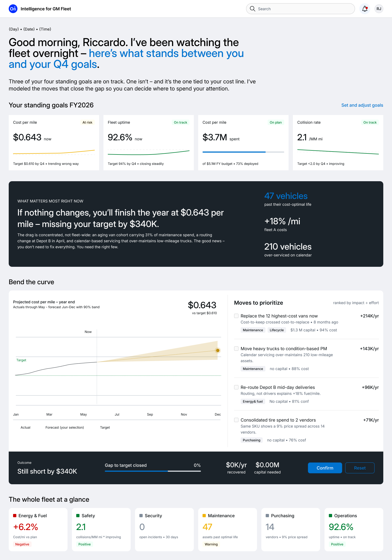Screen dimensions: 392x560
Task: Click the 'At risk' status badge
Action: point(87,122)
